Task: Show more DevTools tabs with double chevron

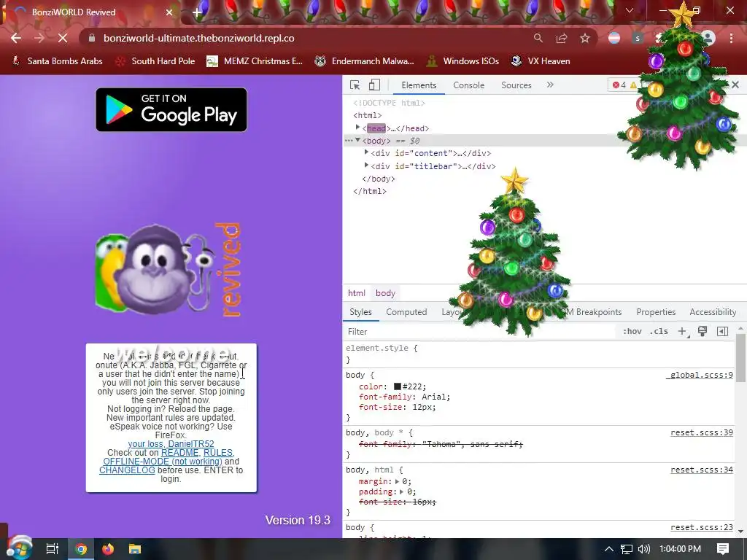Action: 550,85
